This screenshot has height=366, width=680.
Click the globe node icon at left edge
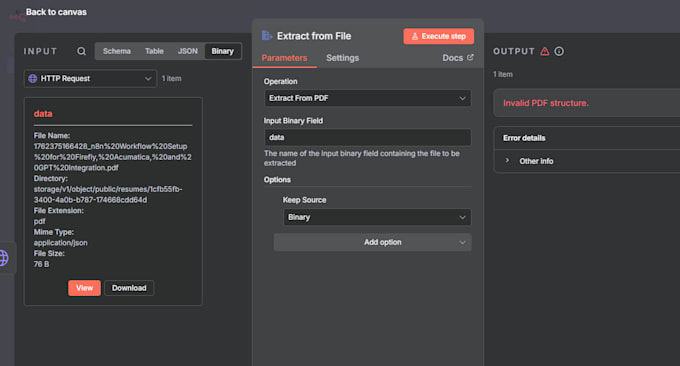coord(3,258)
